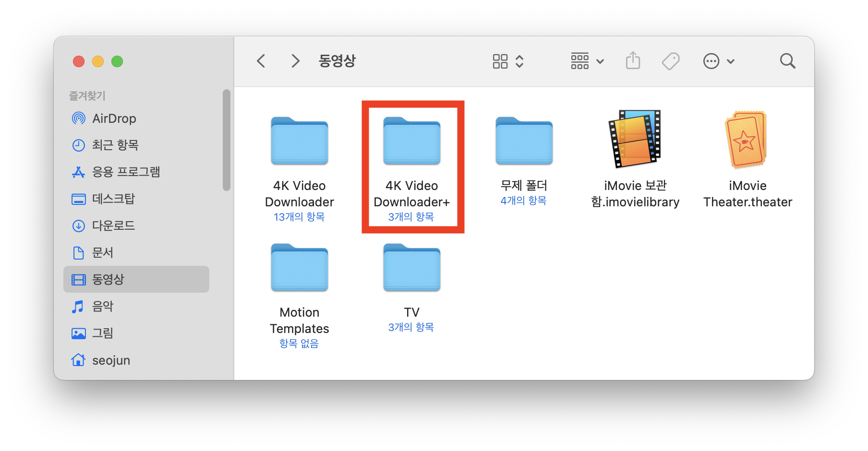Click the AirDrop radar icon

(x=78, y=118)
